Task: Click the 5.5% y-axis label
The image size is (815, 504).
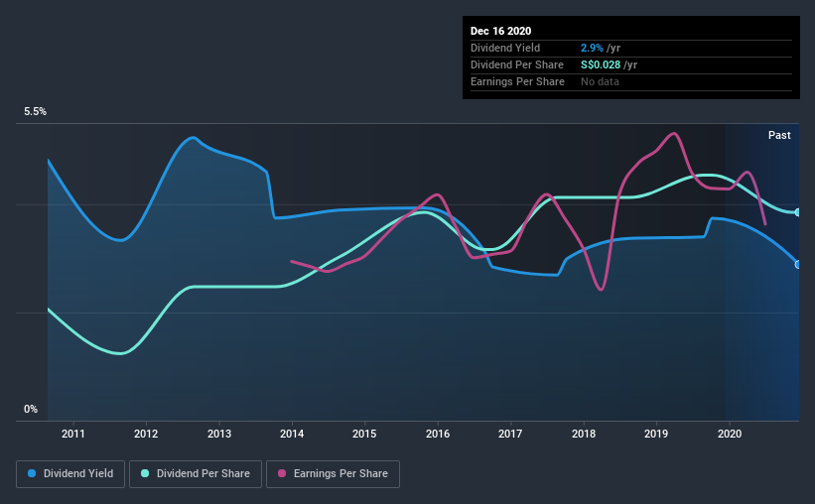Action: (36, 112)
